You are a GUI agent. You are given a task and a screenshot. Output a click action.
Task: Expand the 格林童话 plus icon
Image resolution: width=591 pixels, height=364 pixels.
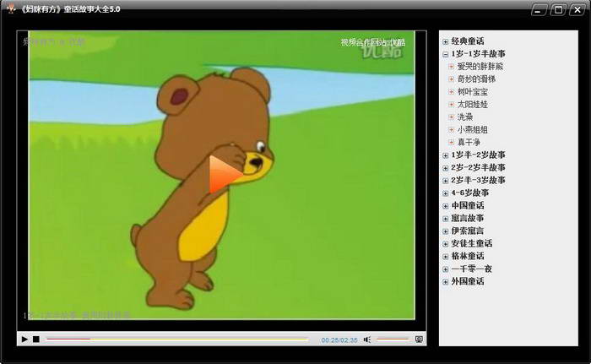445,257
